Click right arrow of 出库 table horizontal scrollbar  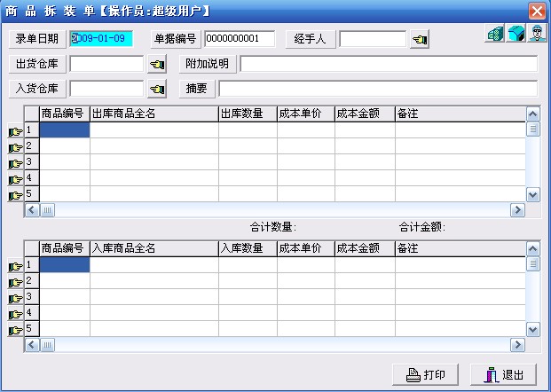click(x=517, y=210)
